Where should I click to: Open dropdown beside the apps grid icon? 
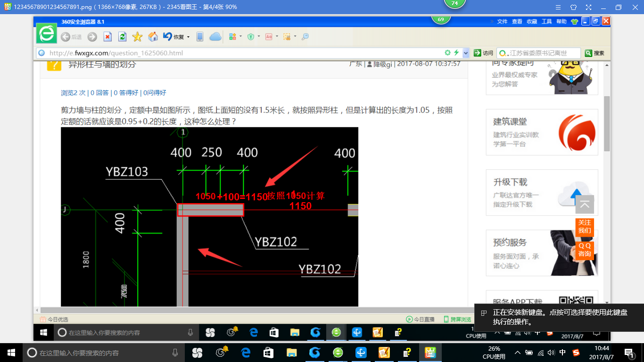pyautogui.click(x=240, y=36)
